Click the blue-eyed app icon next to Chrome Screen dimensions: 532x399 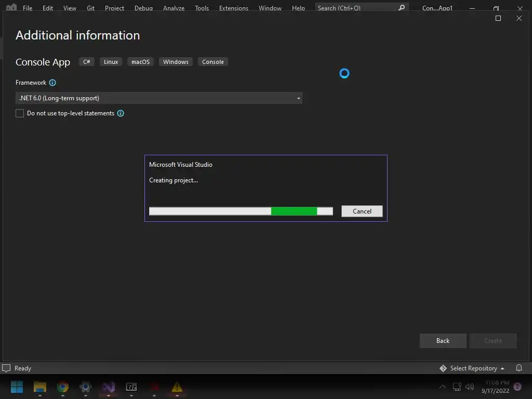tap(86, 387)
